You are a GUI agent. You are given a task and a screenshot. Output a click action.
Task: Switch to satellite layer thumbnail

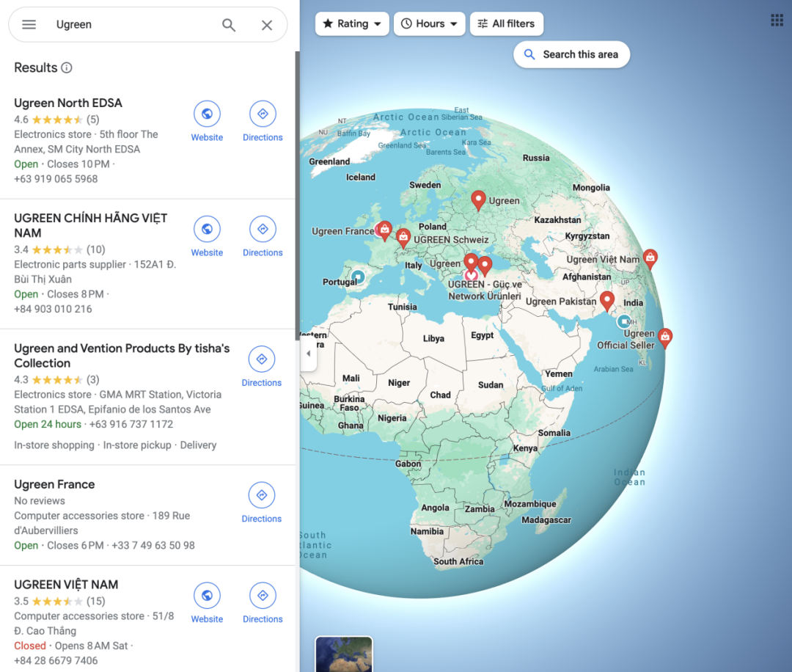(344, 654)
